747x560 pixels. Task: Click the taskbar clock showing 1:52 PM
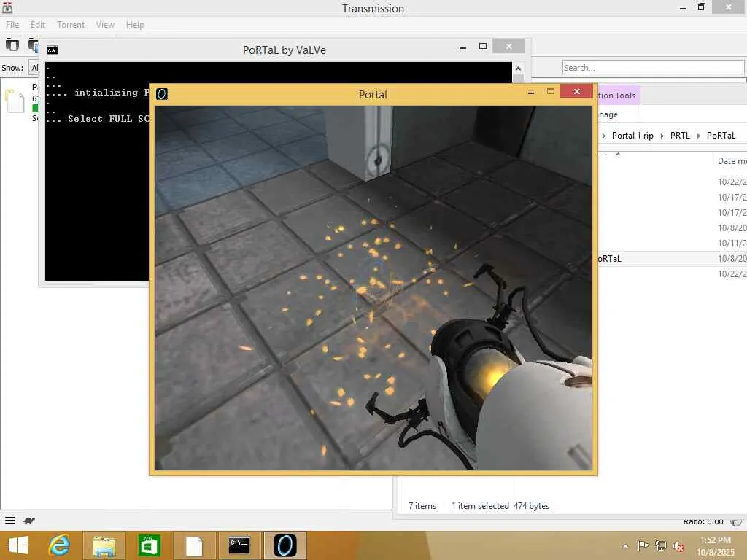pos(716,540)
